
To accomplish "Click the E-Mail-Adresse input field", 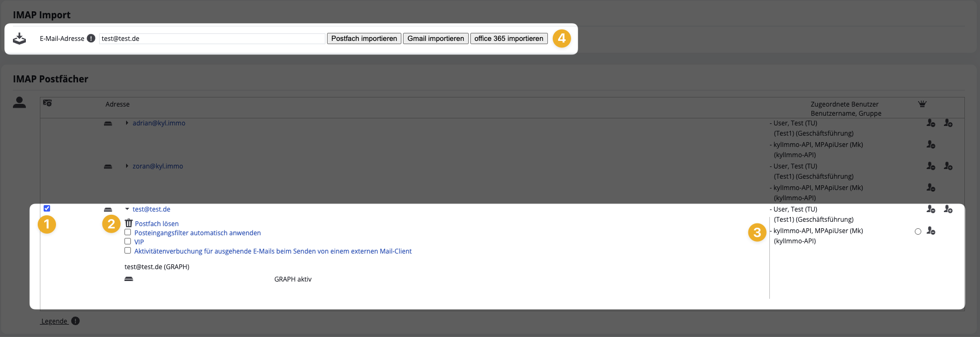I will [212, 39].
